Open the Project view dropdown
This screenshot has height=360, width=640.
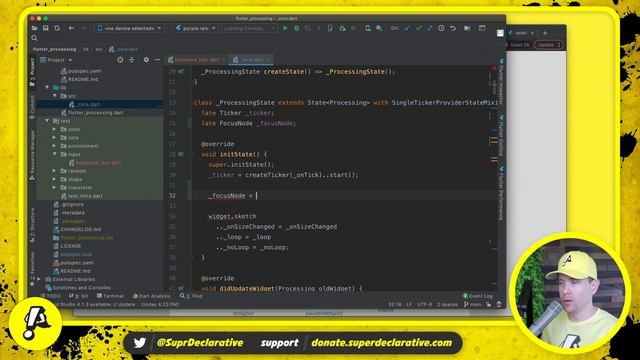[56, 60]
